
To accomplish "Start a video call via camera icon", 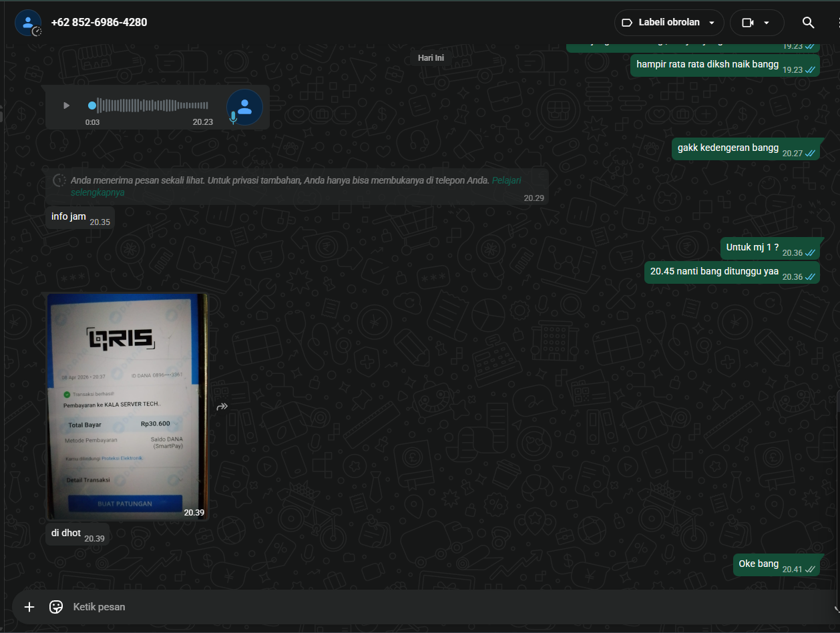I will (x=747, y=23).
